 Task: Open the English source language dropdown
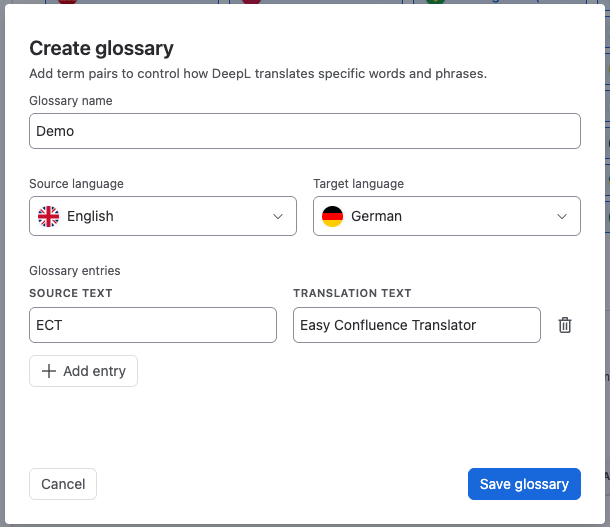tap(163, 216)
